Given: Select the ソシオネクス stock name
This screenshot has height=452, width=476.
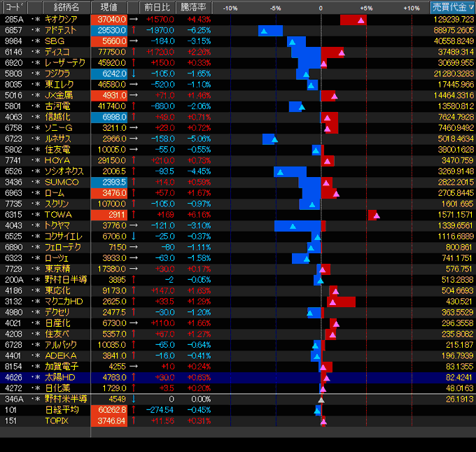Looking at the screenshot, I should 64,171.
